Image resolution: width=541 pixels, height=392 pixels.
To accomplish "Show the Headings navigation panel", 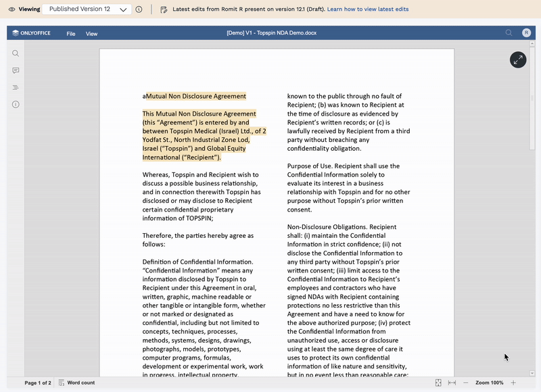I will (x=16, y=87).
